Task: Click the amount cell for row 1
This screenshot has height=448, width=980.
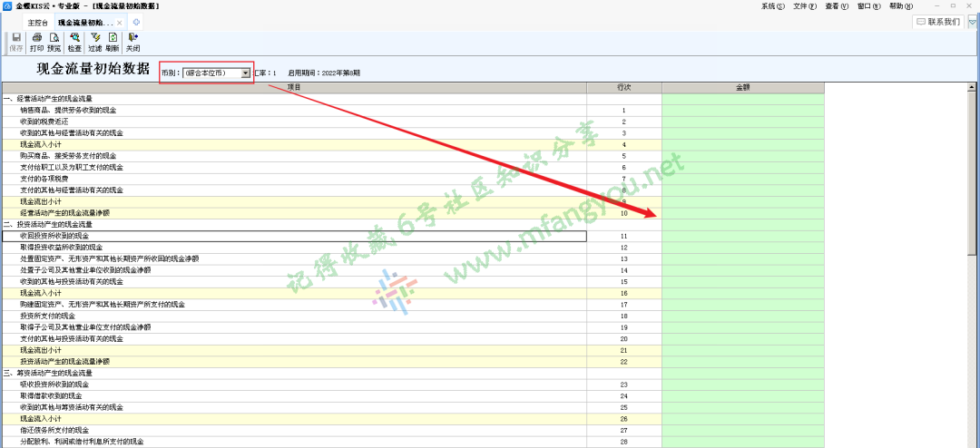Action: (x=742, y=110)
